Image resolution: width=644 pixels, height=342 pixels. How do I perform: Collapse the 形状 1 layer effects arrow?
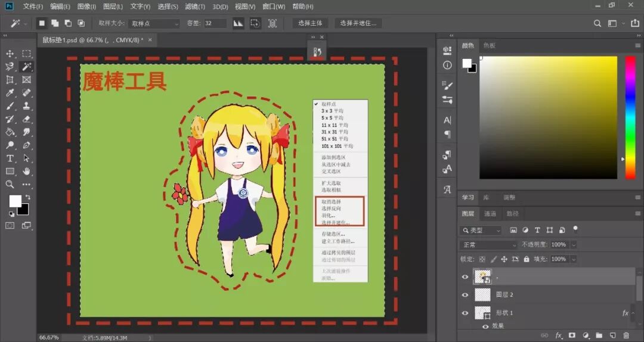point(633,313)
